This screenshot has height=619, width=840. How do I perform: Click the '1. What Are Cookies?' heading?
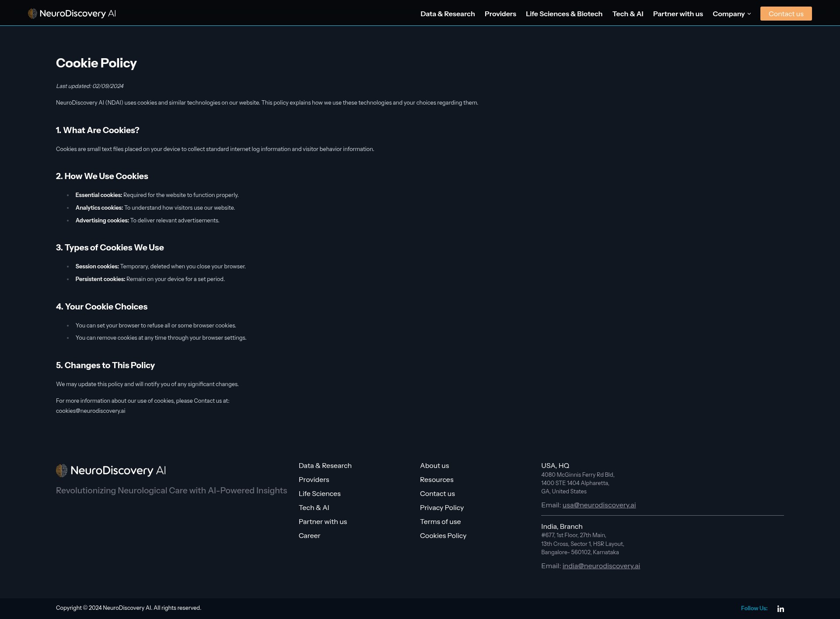pos(98,130)
